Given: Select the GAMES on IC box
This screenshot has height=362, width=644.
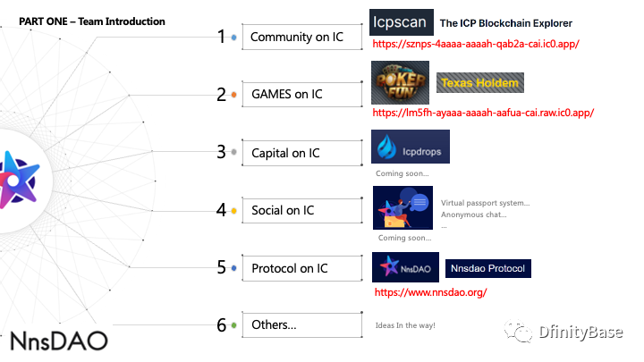Looking at the screenshot, I should tap(302, 95).
